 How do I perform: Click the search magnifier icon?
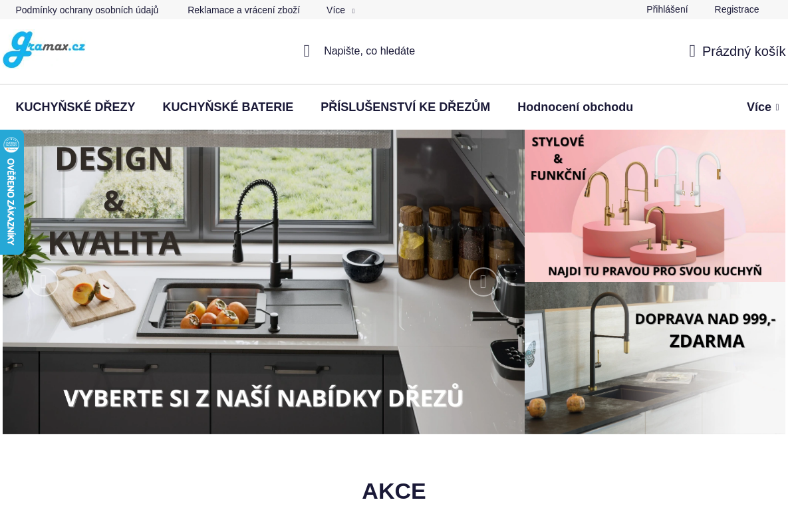point(307,51)
